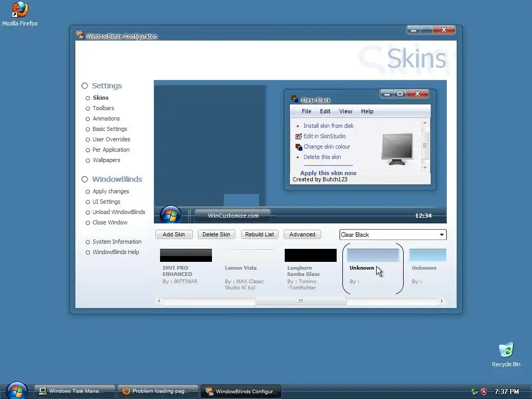The image size is (532, 399).
Task: Minimize the Clear Black preview window
Action: [387, 94]
